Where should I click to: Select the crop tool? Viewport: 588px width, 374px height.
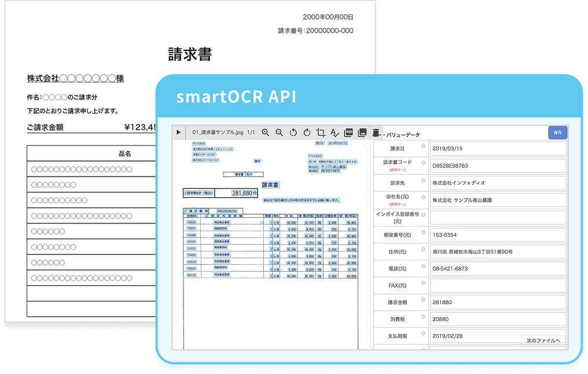point(321,132)
